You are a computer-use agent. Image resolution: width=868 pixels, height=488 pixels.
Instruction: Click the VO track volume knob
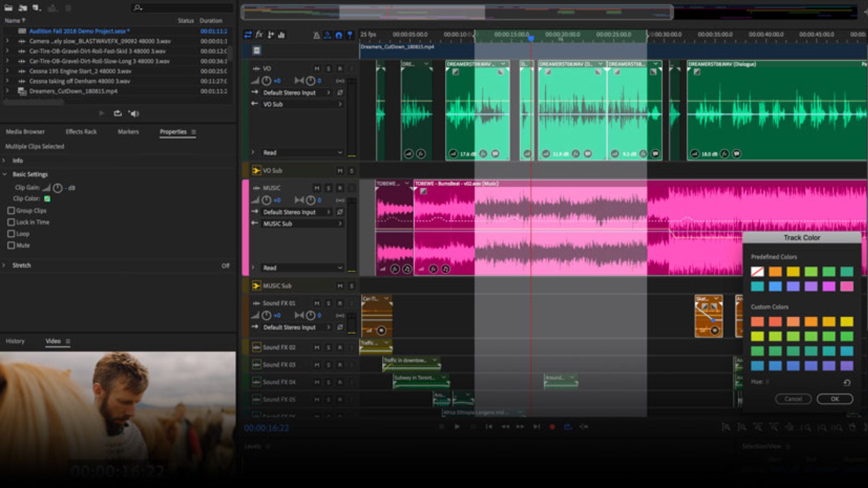(x=266, y=81)
